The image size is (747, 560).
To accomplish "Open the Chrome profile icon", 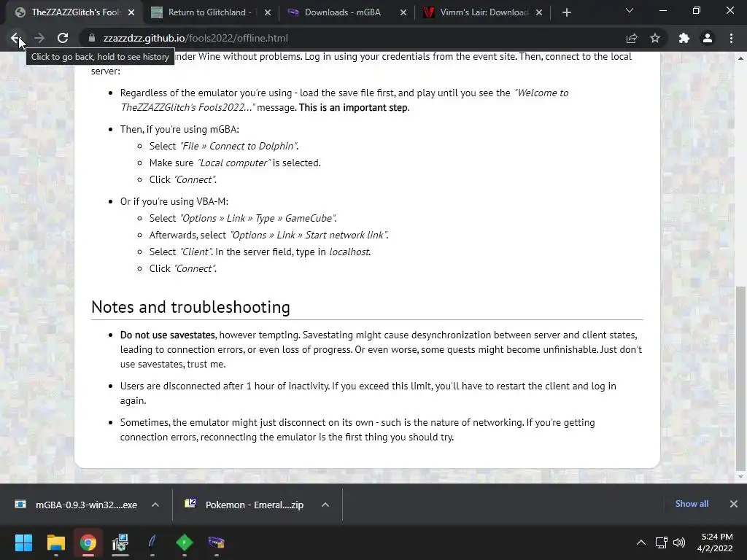I will click(x=708, y=38).
